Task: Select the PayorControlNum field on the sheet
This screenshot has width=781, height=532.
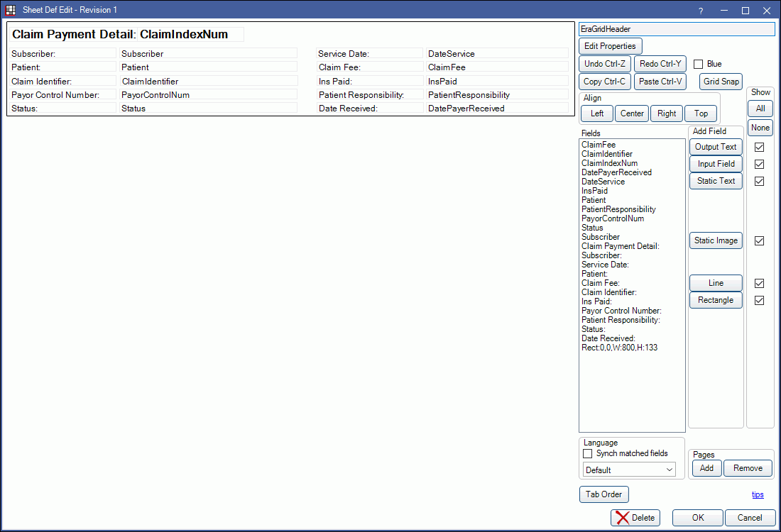Action: [x=208, y=95]
